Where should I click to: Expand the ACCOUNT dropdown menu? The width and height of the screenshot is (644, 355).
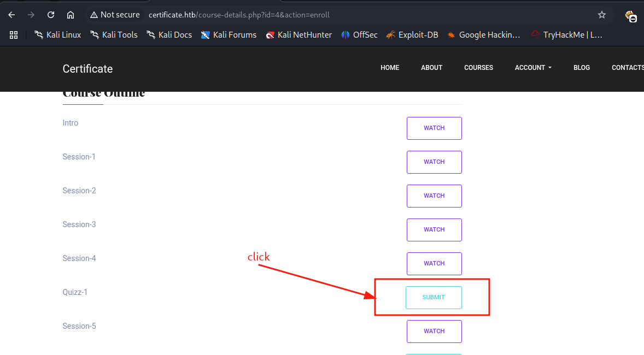tap(533, 68)
